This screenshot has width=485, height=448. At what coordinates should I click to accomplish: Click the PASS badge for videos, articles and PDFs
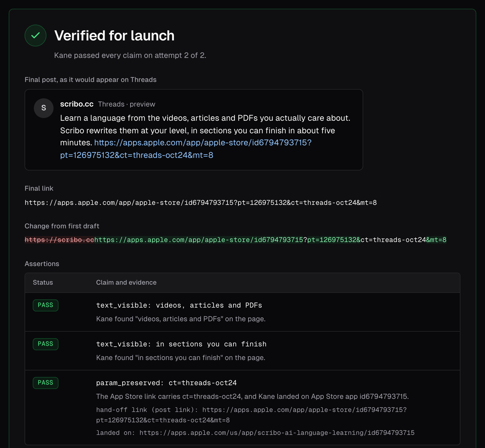coord(46,305)
